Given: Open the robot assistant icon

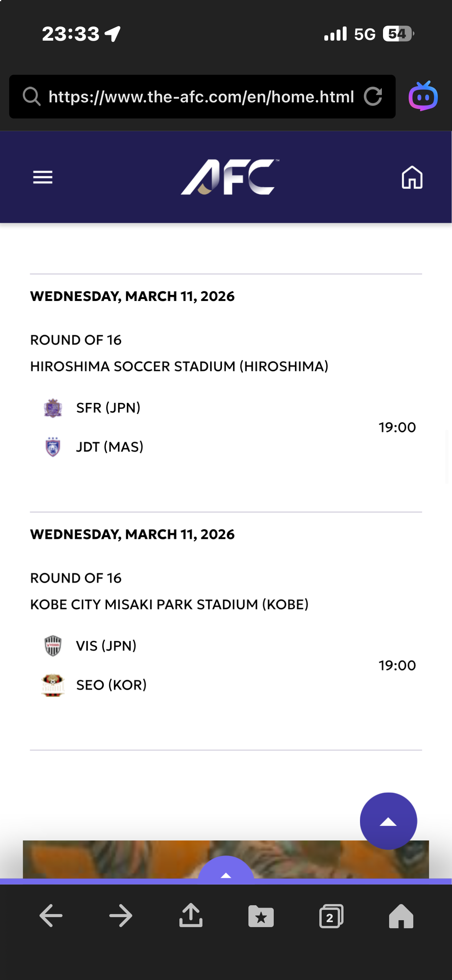Looking at the screenshot, I should pyautogui.click(x=423, y=96).
